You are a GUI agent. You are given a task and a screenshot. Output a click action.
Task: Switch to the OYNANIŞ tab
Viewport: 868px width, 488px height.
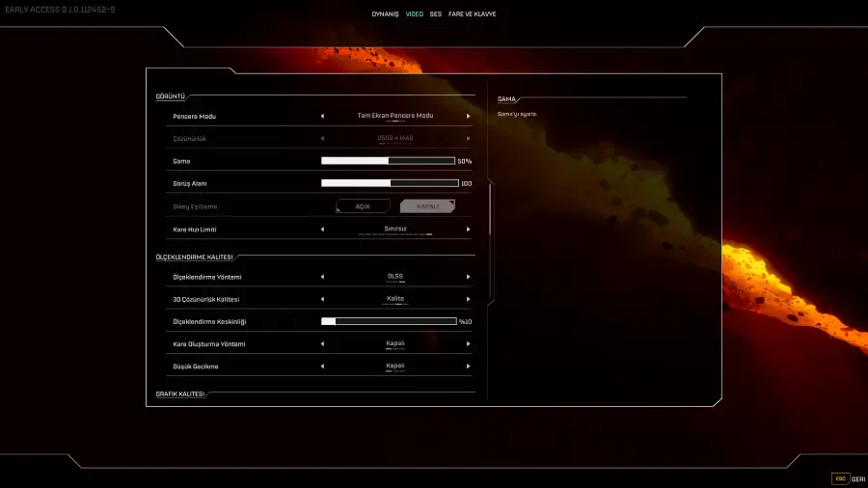click(x=385, y=14)
